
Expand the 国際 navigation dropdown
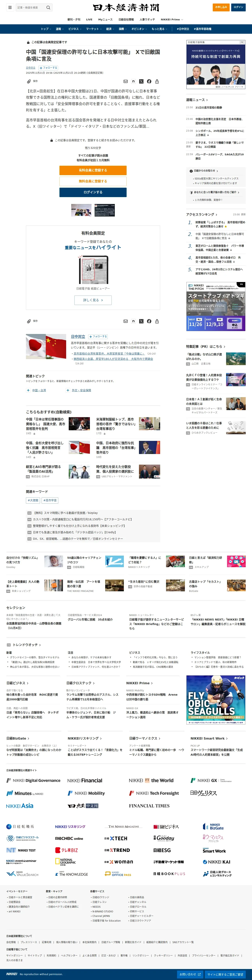point(123,29)
